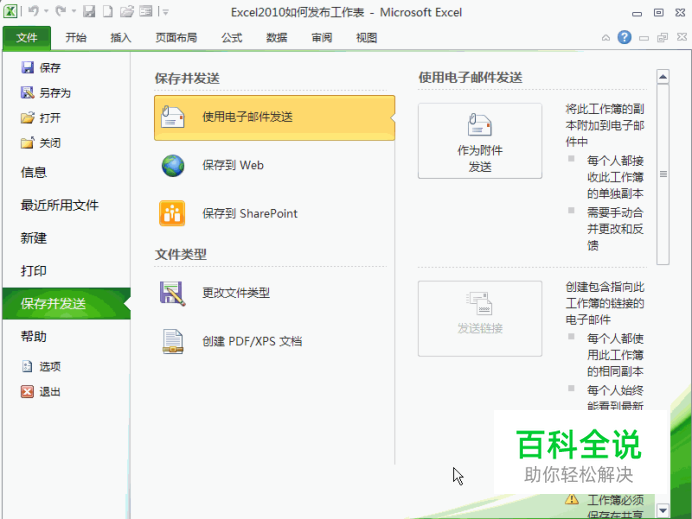Click the 发送链接 button

(480, 319)
